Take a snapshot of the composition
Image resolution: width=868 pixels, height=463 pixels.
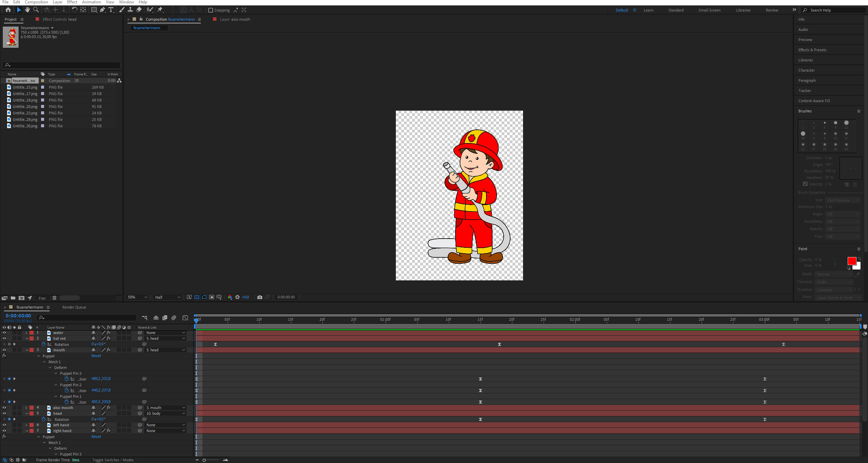click(260, 297)
